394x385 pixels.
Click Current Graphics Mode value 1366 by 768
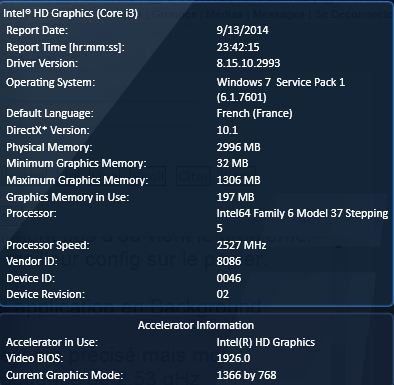[x=246, y=375]
